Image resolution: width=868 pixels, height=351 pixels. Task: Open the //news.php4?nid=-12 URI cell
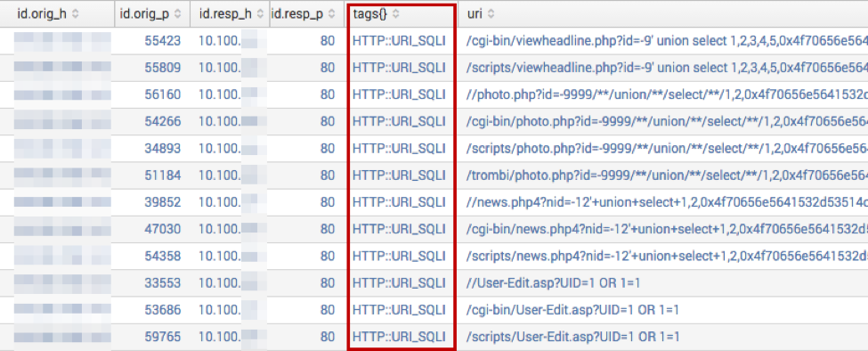tap(667, 202)
